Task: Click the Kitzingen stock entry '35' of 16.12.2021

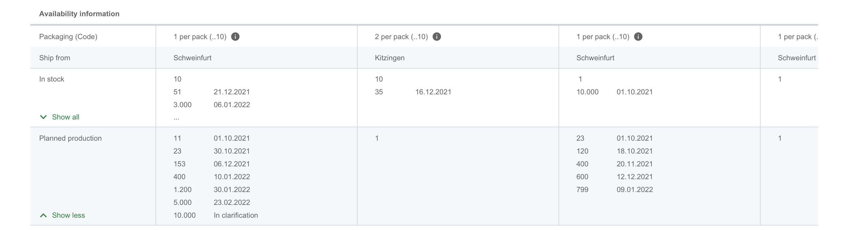Action: [x=379, y=92]
